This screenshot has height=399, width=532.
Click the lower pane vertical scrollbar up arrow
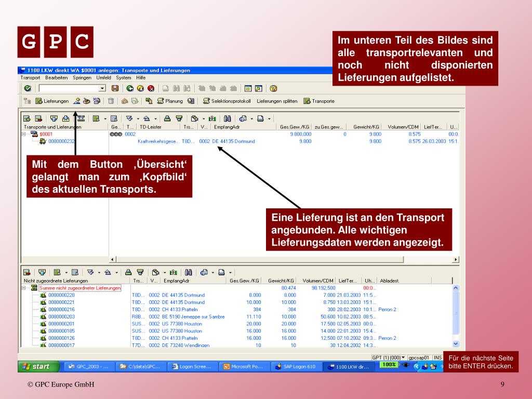tap(456, 288)
